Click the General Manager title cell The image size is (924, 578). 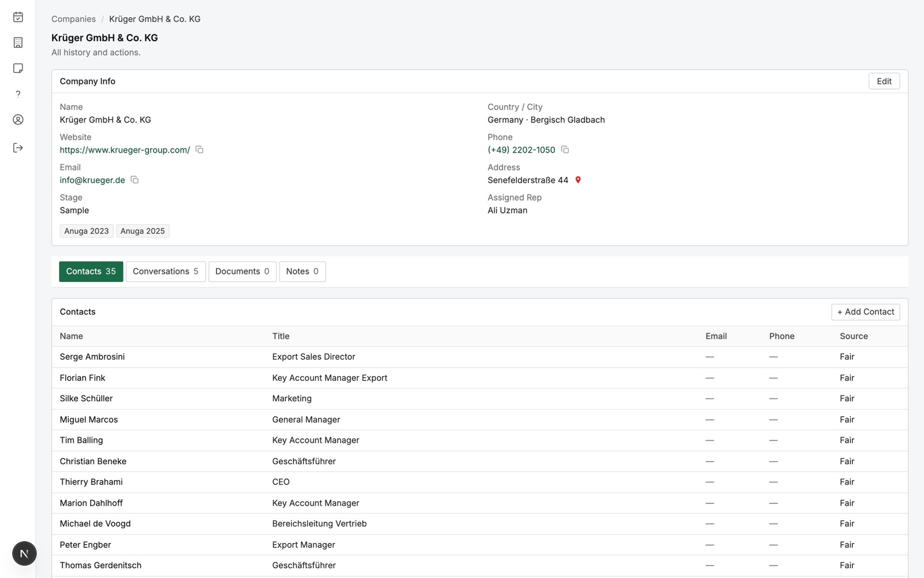(x=306, y=420)
